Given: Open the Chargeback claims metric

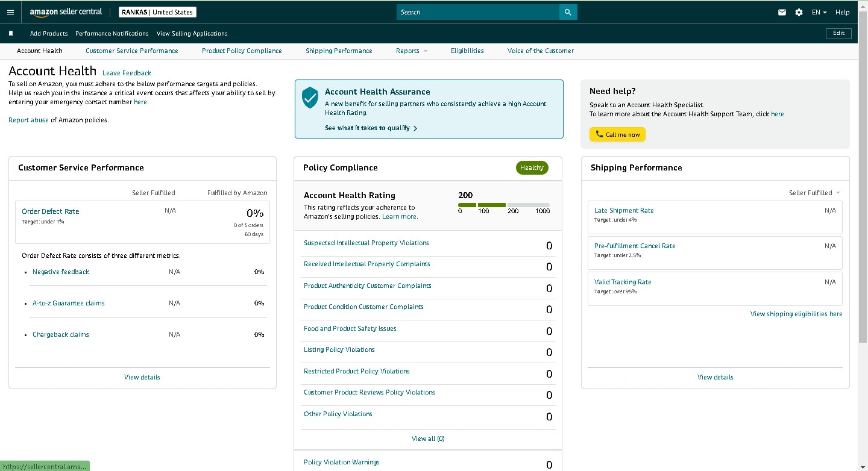Looking at the screenshot, I should tap(61, 335).
